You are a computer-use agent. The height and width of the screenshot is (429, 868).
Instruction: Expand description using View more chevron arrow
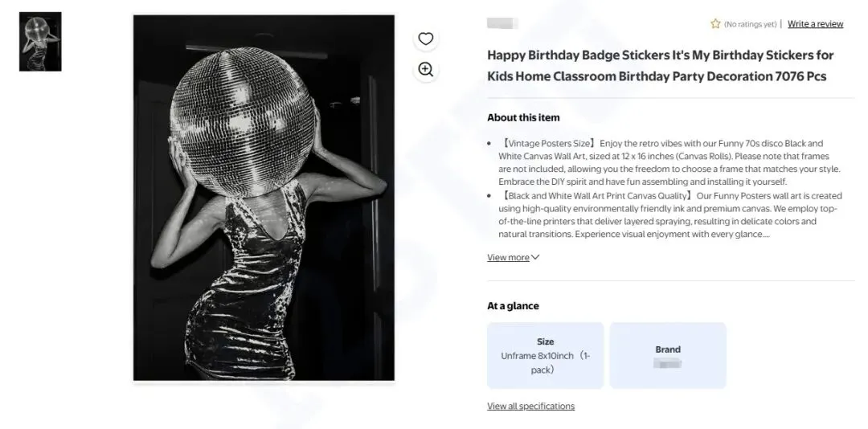point(535,258)
